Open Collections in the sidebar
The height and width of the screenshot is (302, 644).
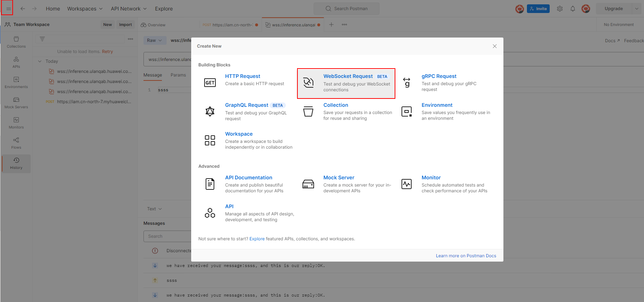point(16,42)
